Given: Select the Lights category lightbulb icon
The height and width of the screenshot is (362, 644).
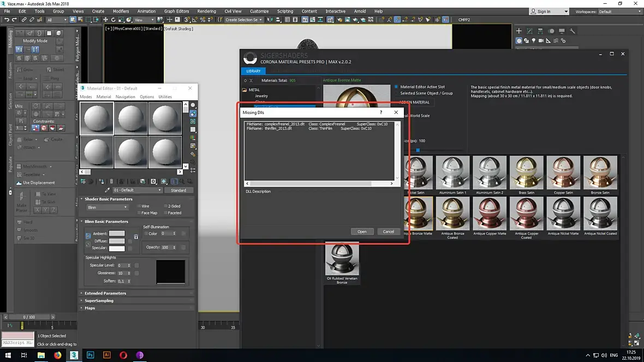Looking at the screenshot, I should [534, 41].
